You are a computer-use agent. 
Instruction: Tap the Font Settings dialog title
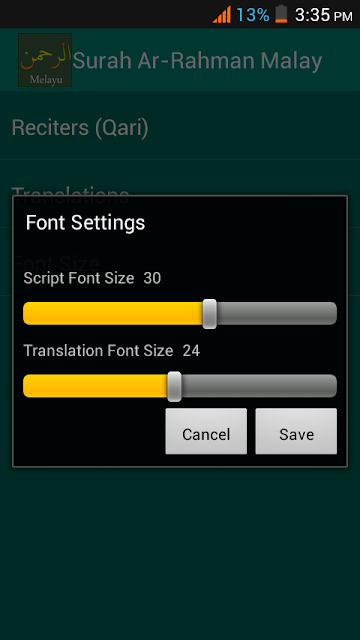point(85,223)
